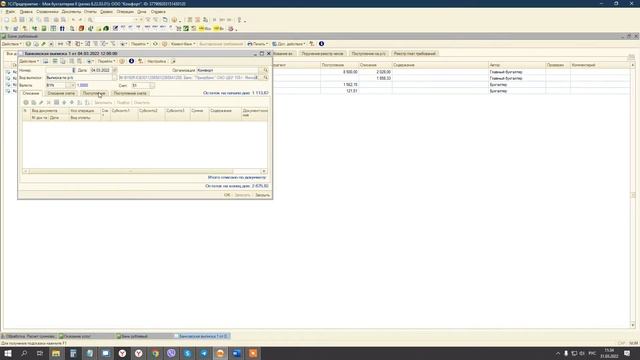Image resolution: width=640 pixels, height=360 pixels.
Task: Click the Автор column header
Action: click(517, 65)
